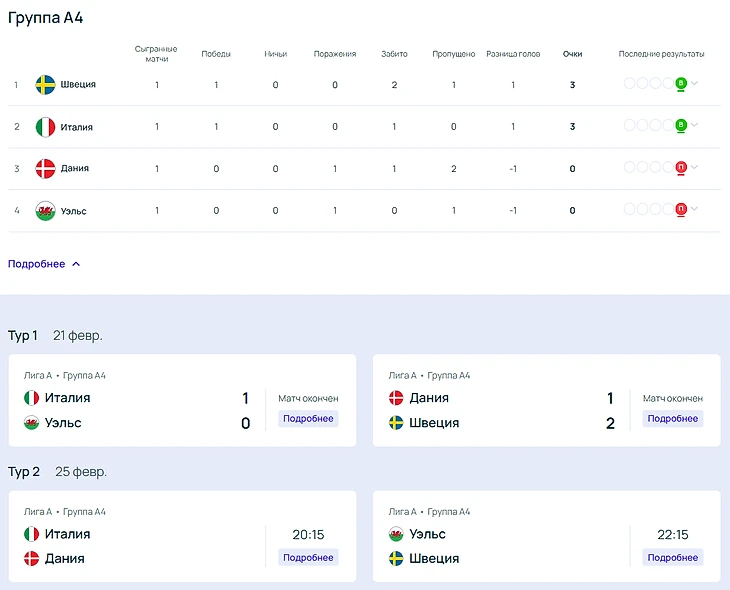730x590 pixels.
Task: Click Italy's green win result badge
Action: click(x=681, y=126)
